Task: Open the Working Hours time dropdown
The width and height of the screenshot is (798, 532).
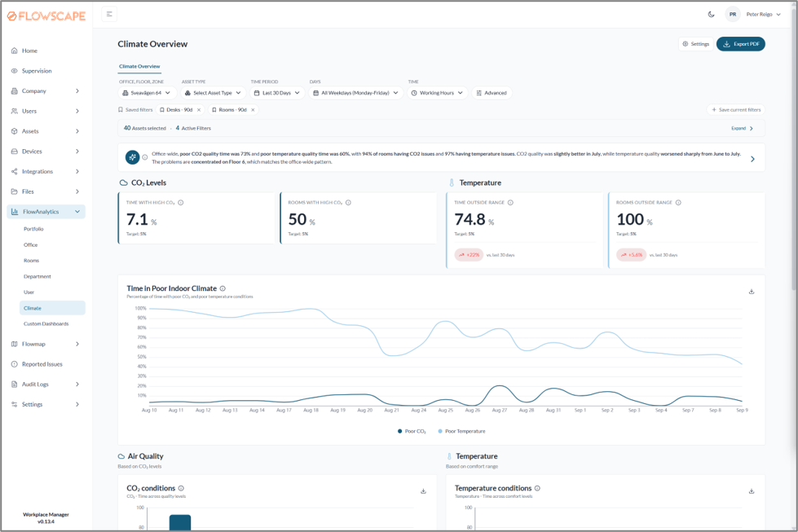Action: pos(437,93)
